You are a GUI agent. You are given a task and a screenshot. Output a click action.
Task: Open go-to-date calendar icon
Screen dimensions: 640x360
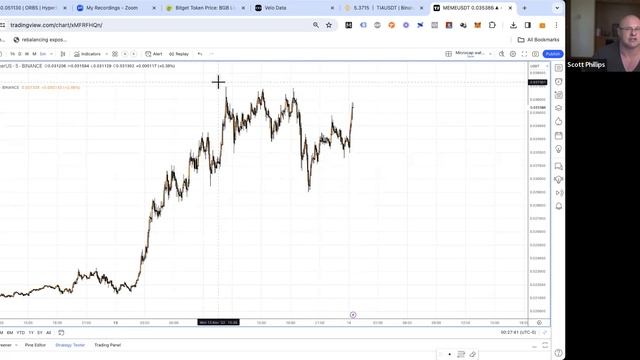61,333
